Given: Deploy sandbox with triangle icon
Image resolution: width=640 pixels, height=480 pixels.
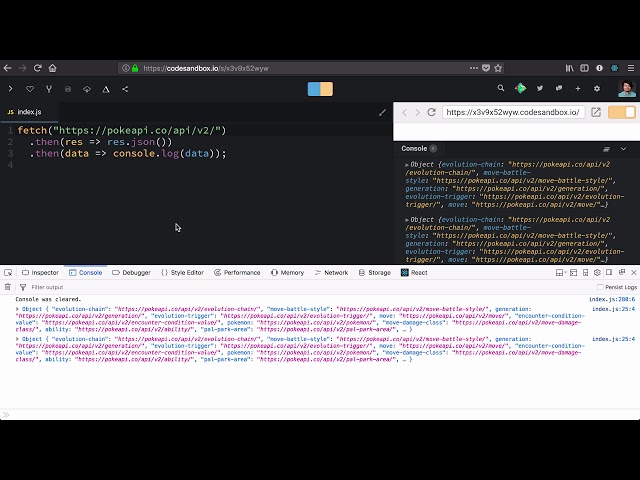Looking at the screenshot, I should point(106,89).
